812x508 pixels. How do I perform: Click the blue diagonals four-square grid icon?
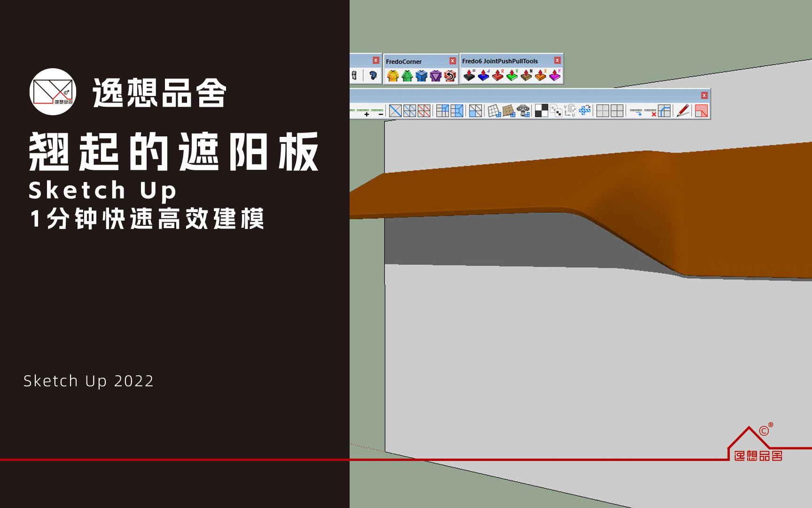[x=410, y=111]
